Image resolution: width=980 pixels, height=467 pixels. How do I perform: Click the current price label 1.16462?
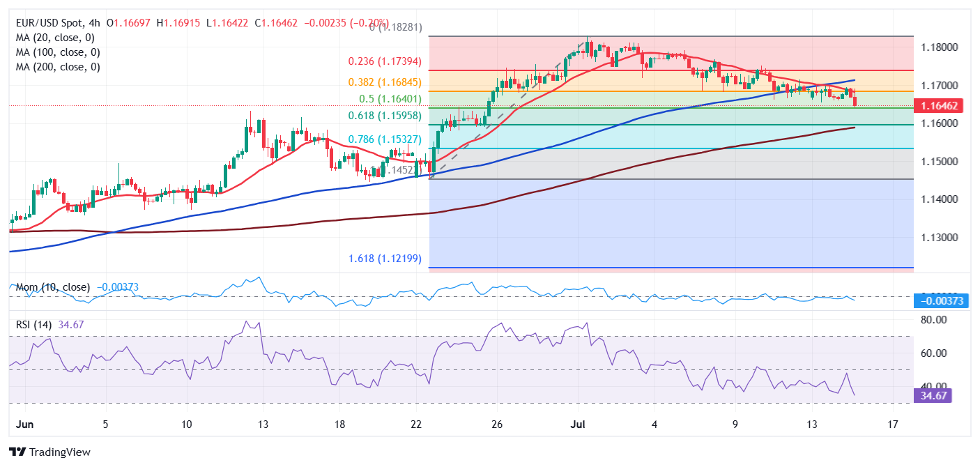[x=940, y=106]
